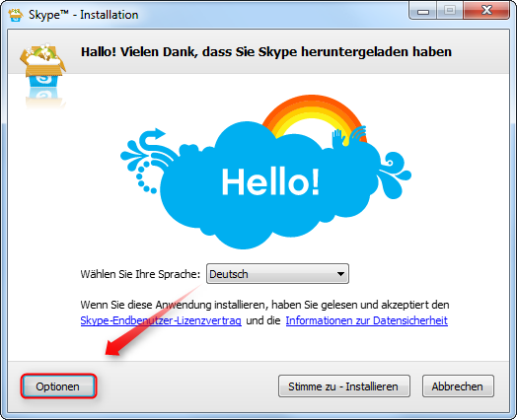Close the Skype Installation window
The image size is (517, 420).
click(486, 11)
